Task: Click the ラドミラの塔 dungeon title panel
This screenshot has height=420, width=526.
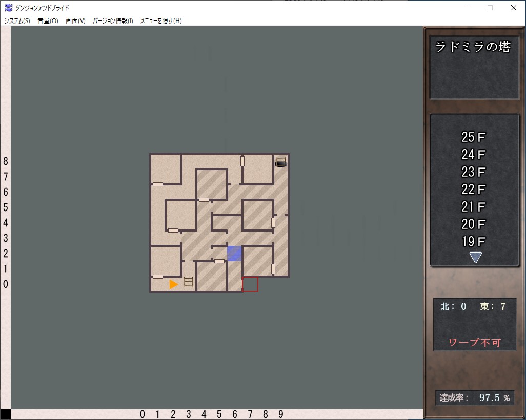Action: click(x=473, y=47)
